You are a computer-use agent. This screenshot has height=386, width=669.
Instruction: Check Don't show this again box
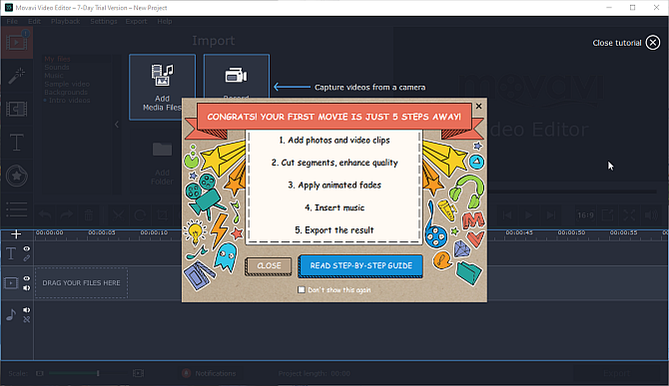point(301,290)
